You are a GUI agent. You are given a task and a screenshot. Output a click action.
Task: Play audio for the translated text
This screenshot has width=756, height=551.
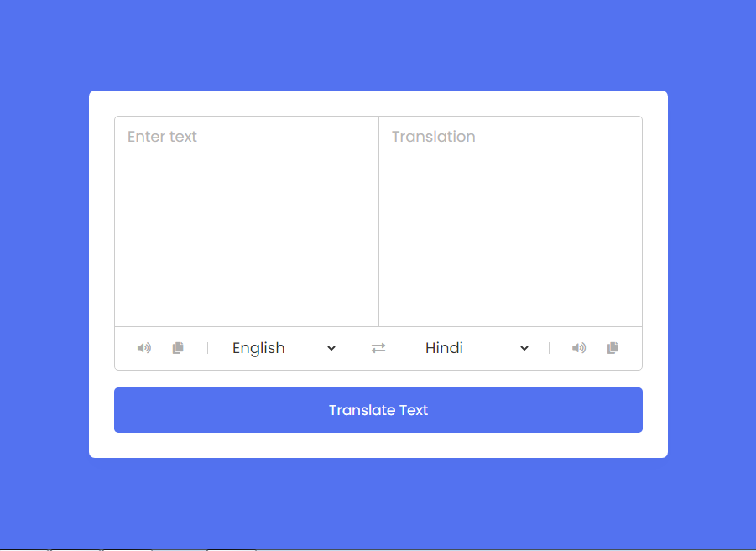[579, 348]
